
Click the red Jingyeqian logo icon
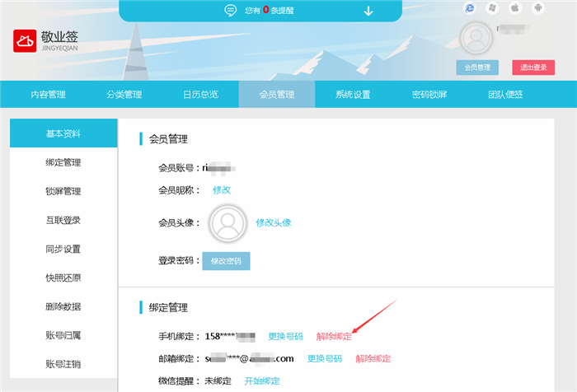(25, 41)
